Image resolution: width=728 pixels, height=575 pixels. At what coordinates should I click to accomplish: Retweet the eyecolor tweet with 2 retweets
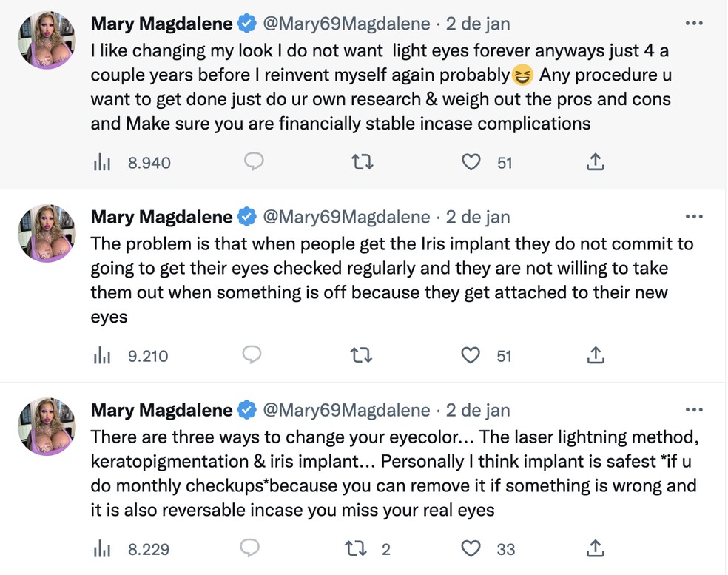357,549
